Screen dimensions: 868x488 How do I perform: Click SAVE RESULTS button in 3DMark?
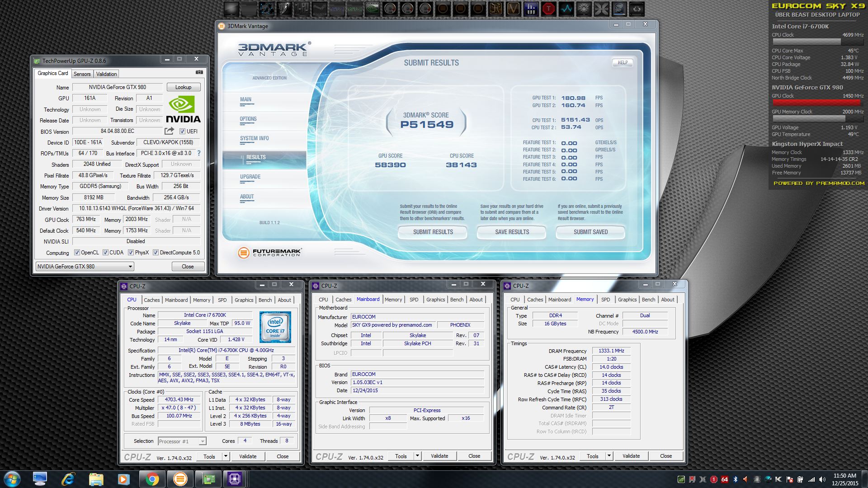tap(512, 232)
